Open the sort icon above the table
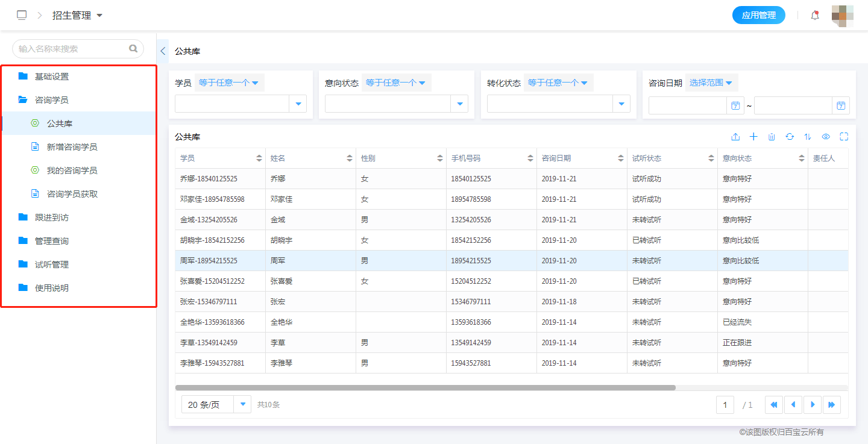 coord(808,137)
